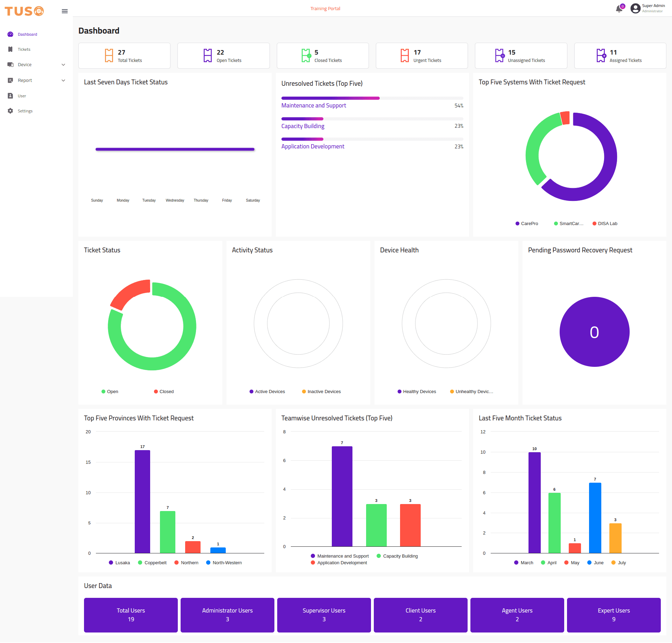
Task: Click Application Development 23% progress bar
Action: click(x=372, y=139)
